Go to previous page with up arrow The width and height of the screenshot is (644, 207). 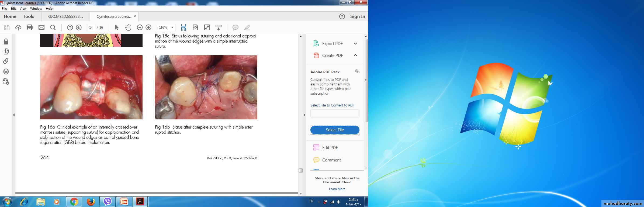pos(70,27)
